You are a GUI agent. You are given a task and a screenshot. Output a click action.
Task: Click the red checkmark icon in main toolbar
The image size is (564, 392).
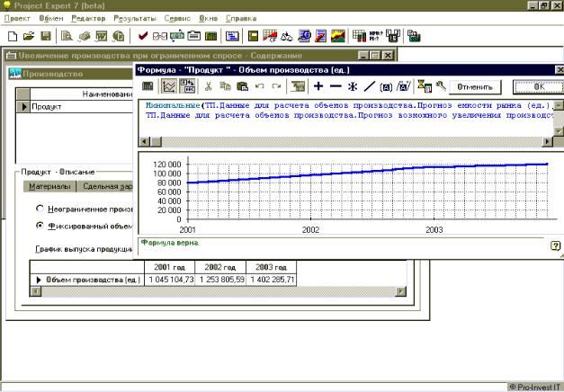click(143, 36)
